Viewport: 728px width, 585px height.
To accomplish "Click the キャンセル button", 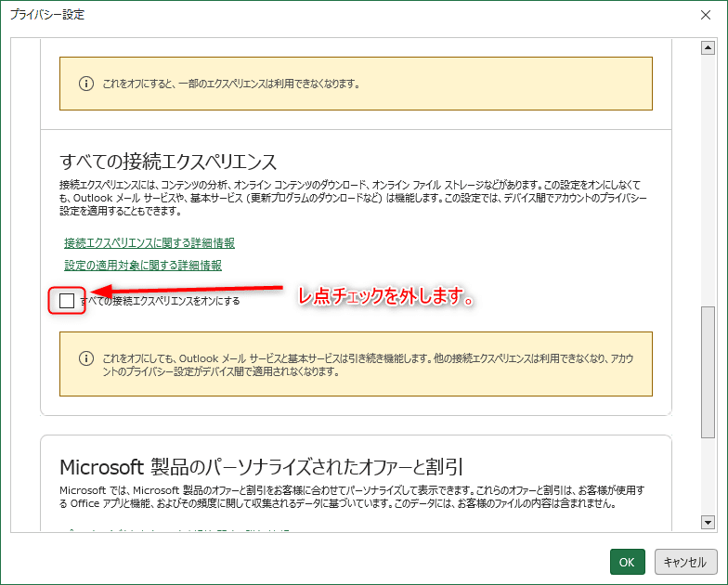I will click(x=685, y=562).
